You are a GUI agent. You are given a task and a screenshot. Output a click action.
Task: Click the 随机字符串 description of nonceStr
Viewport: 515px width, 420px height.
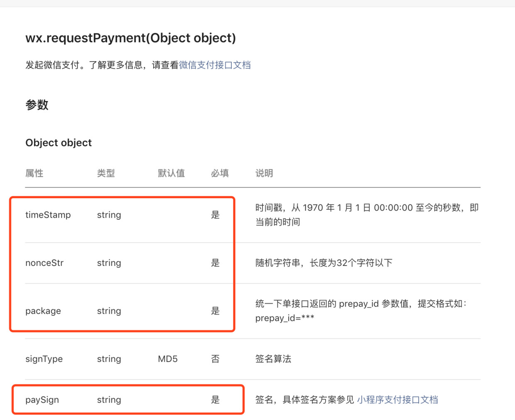[x=324, y=263]
